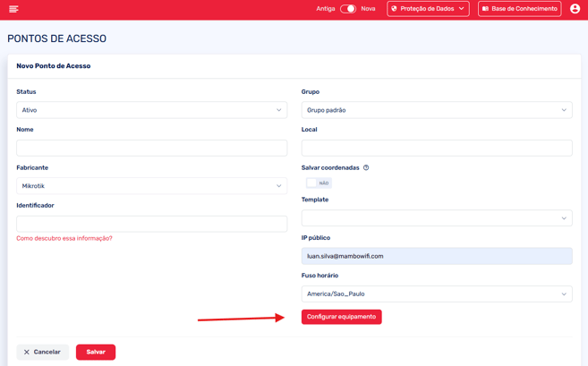Viewport: 588px width, 366px height.
Task: Expand the Grupo dropdown
Action: [x=437, y=110]
